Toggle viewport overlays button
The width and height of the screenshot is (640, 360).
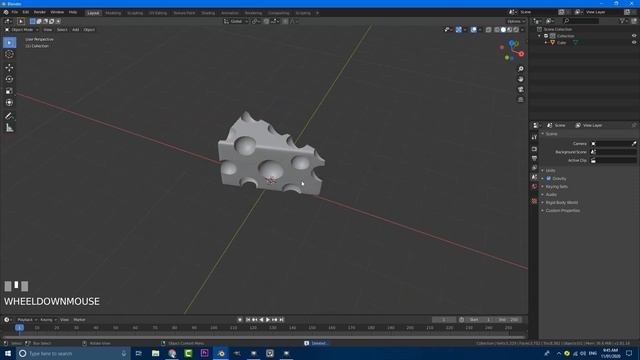point(473,30)
